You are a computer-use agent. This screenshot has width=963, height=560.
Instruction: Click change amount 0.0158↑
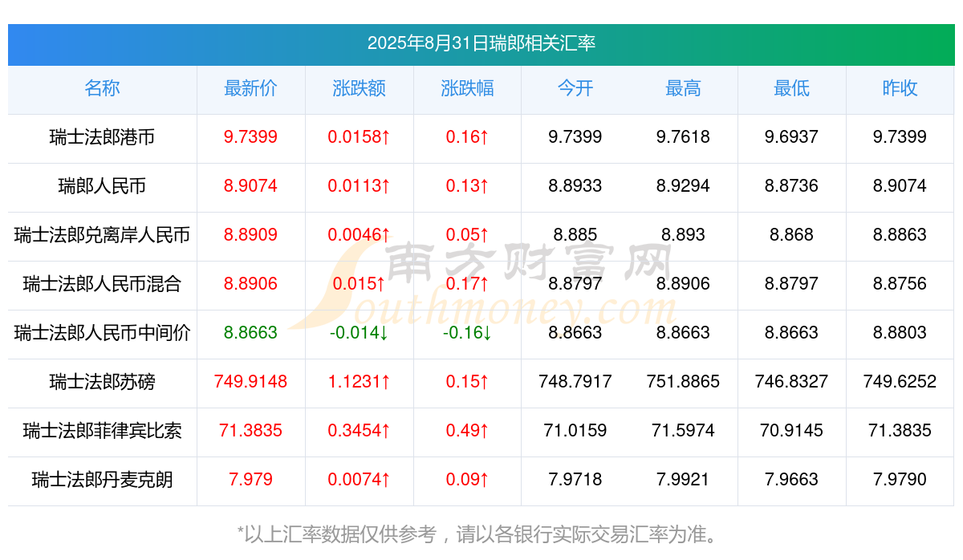(359, 137)
